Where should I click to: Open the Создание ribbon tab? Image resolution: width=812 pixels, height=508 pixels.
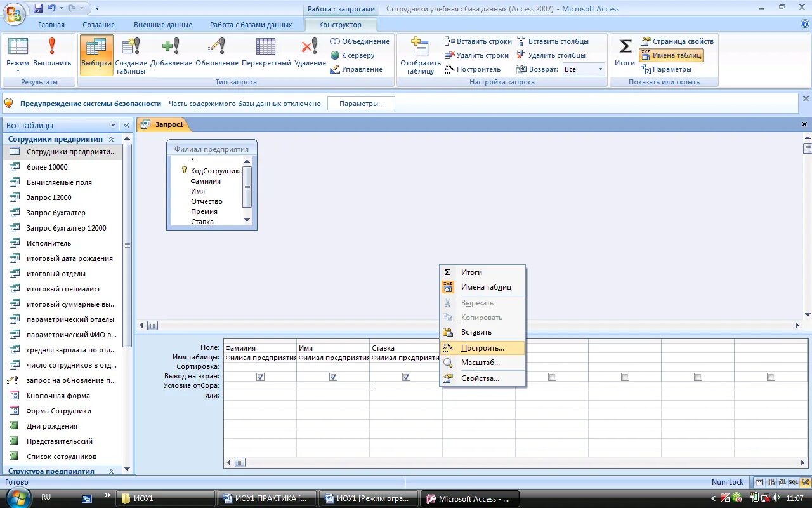coord(99,25)
